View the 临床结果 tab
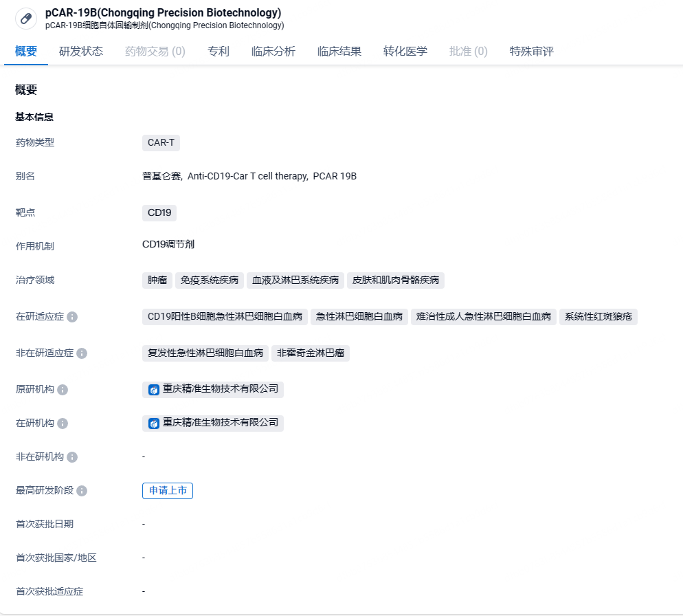The image size is (683, 616). click(x=339, y=52)
